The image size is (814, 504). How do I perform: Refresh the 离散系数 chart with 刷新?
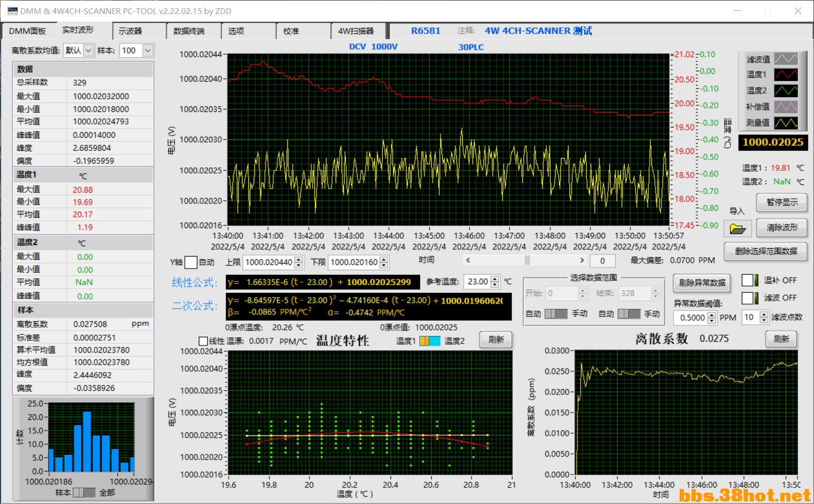pos(781,339)
